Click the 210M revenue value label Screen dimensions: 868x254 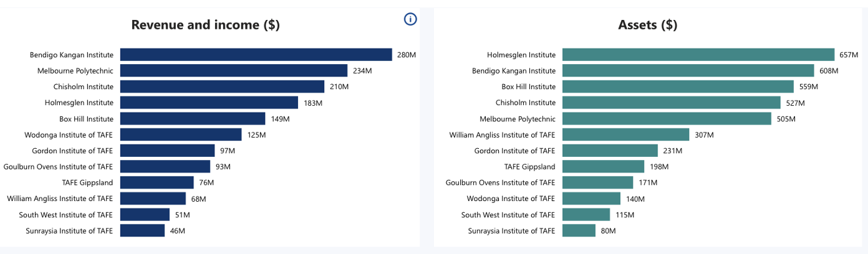339,87
